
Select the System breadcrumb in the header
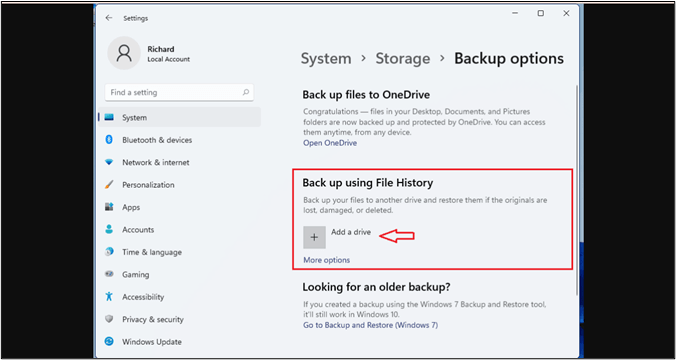pos(326,59)
